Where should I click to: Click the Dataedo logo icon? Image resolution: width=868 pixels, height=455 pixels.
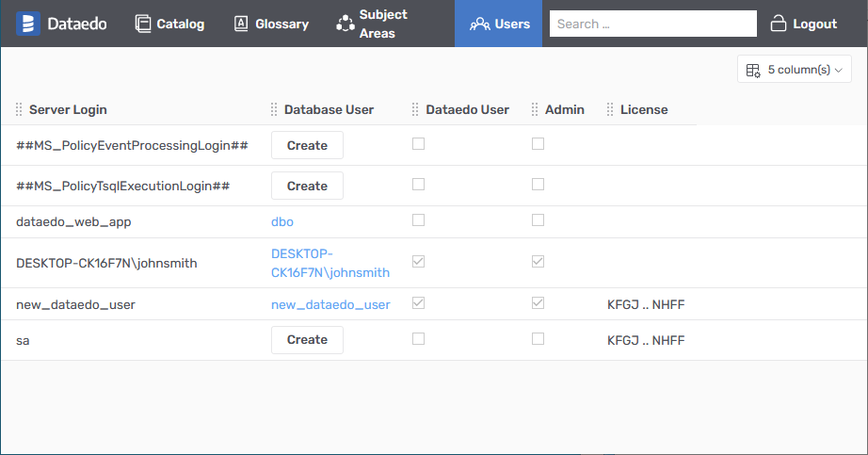[28, 24]
